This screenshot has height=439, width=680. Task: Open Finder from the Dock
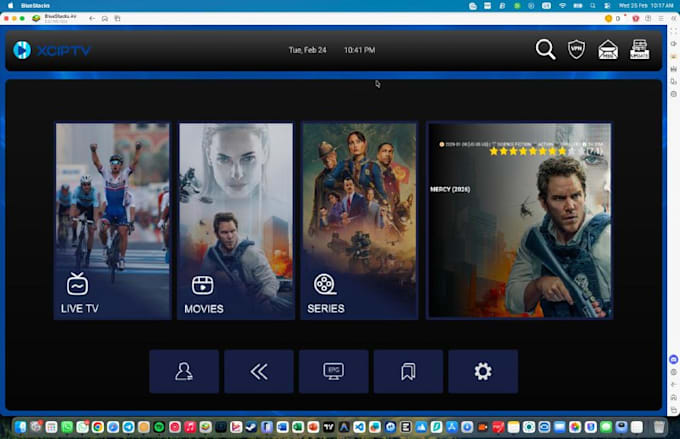click(20, 427)
